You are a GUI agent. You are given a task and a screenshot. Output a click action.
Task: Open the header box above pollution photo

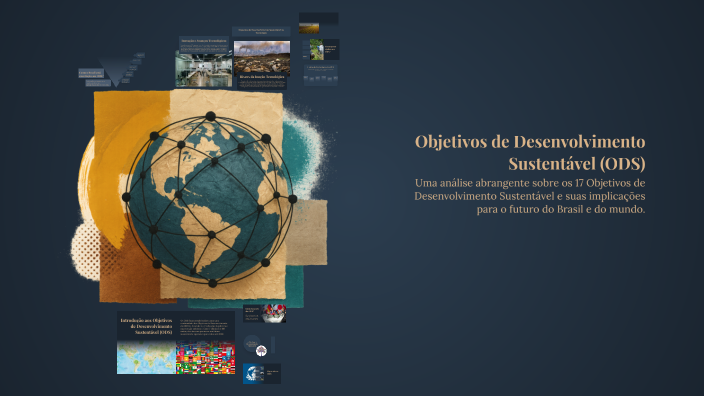[x=261, y=31]
